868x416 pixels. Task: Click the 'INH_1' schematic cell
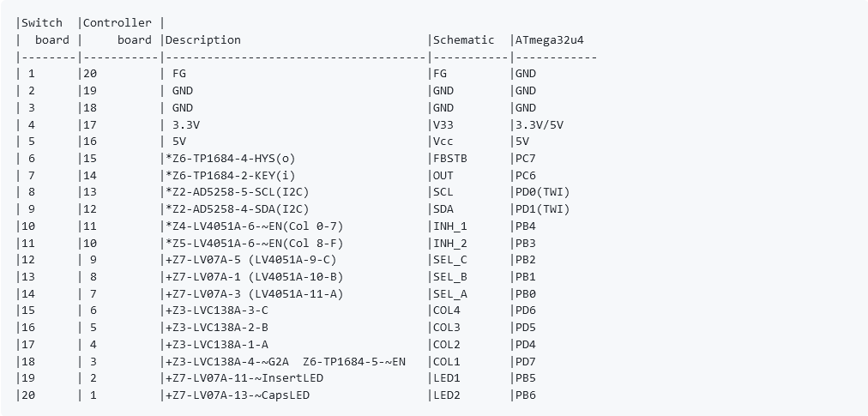450,226
